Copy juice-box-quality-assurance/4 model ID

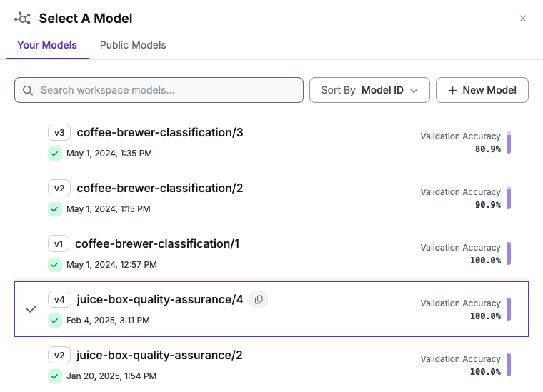[259, 300]
